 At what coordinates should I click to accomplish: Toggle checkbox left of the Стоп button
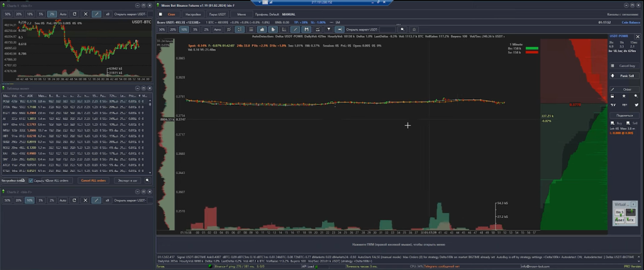coord(161,14)
